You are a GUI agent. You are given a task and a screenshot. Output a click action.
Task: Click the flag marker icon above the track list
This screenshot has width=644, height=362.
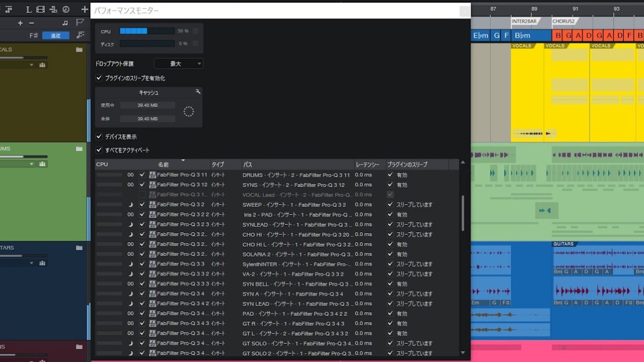(x=80, y=23)
